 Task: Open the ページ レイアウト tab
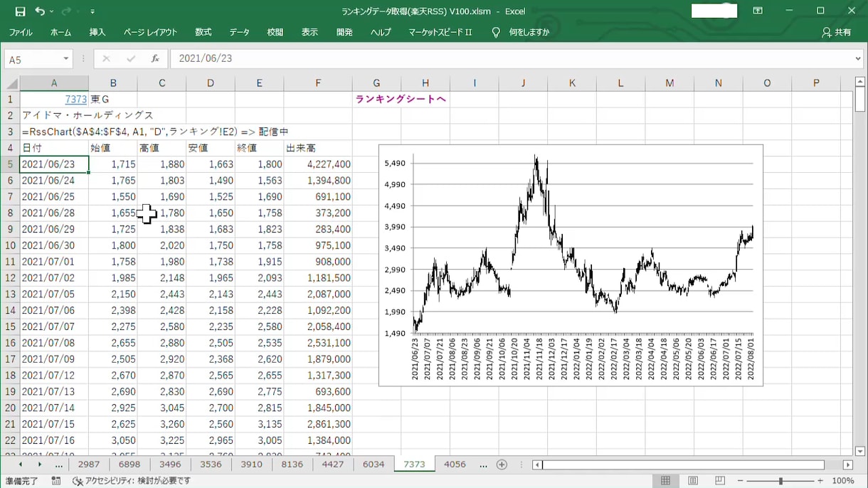[x=150, y=32]
